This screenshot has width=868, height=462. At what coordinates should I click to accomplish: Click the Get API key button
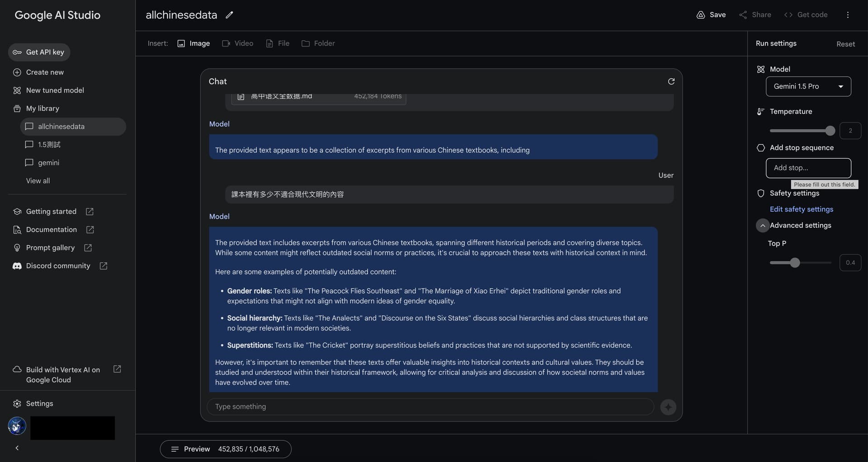(39, 52)
